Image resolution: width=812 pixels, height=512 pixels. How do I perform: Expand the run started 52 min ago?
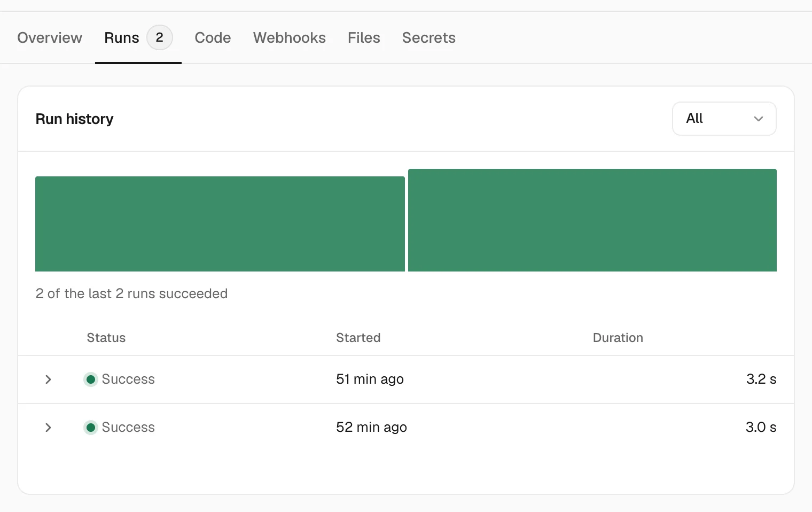48,428
